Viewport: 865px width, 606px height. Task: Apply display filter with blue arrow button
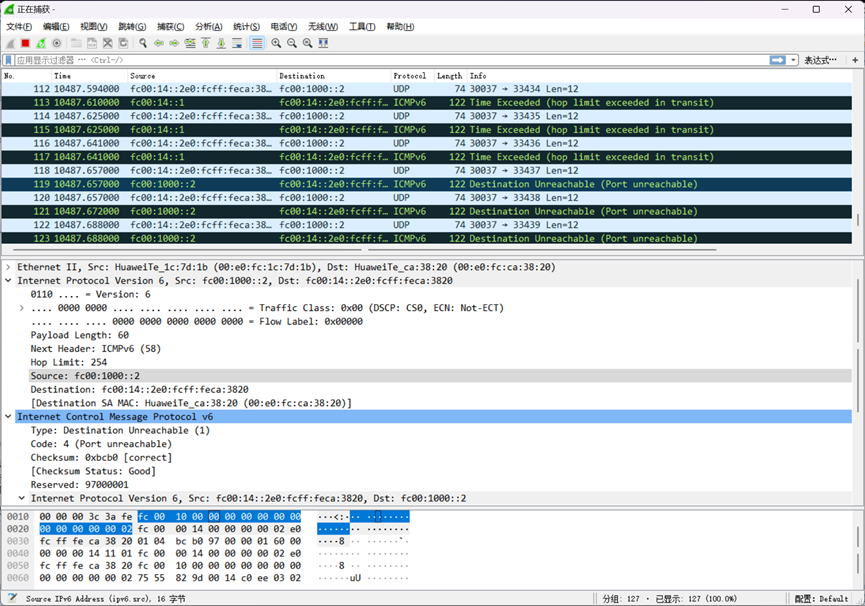pos(778,60)
